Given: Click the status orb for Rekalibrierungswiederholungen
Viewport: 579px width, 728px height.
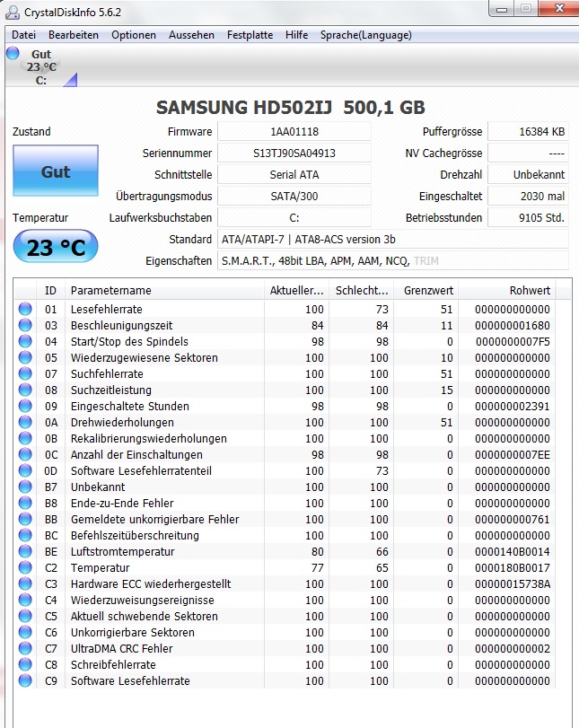Looking at the screenshot, I should coord(25,438).
